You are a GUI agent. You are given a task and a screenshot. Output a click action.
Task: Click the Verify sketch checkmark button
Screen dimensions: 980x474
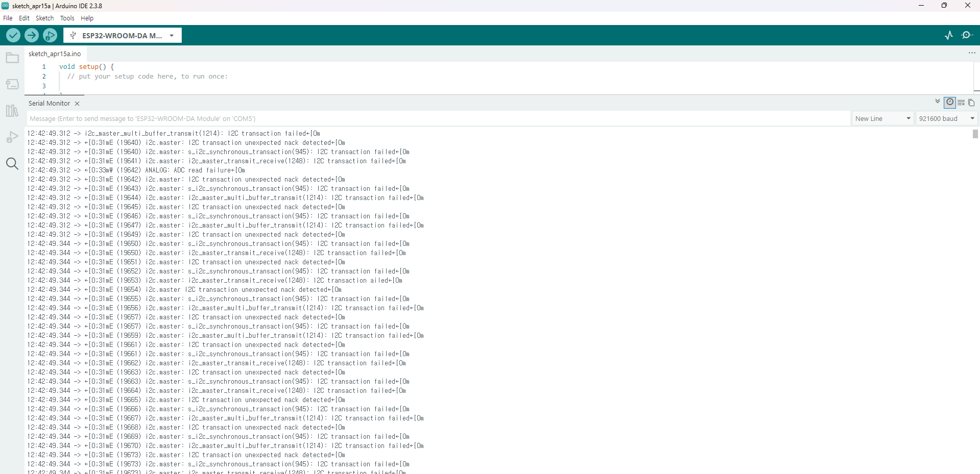click(x=13, y=35)
